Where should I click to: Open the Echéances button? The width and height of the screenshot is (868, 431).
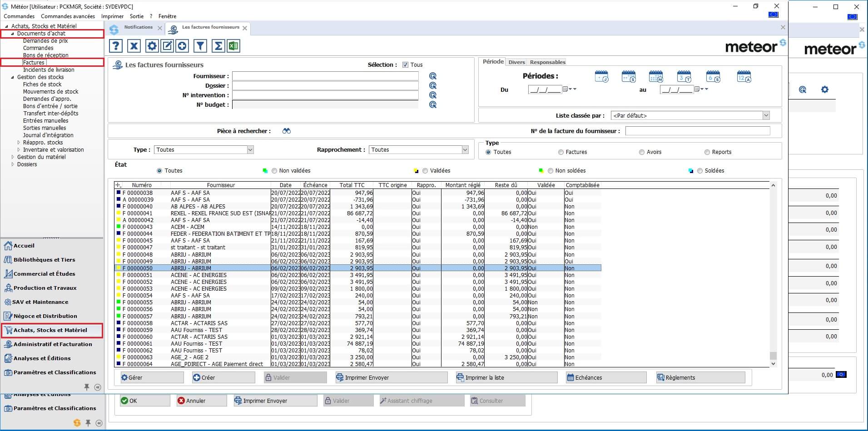[x=606, y=377]
